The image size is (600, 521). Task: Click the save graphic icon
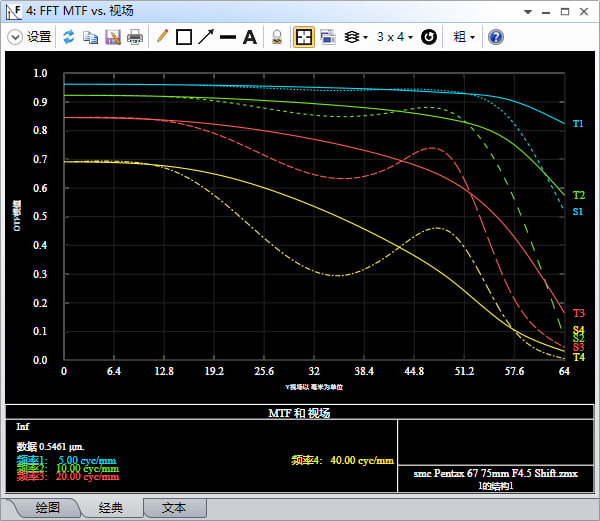[112, 37]
